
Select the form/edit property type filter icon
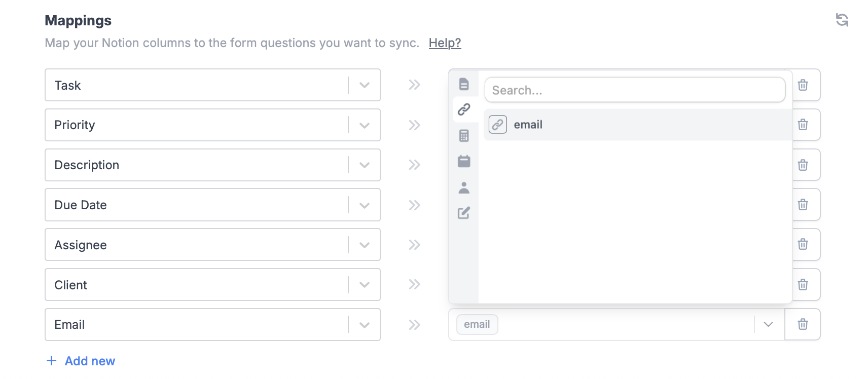tap(464, 213)
